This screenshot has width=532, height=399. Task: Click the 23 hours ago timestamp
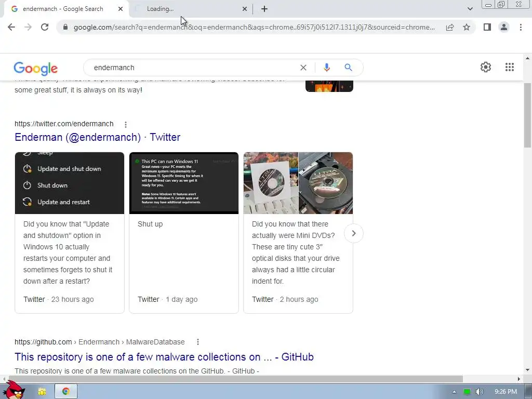coord(72,299)
